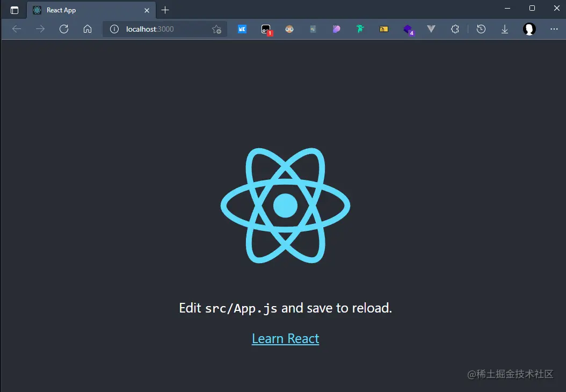
Task: Close the browser window
Action: pos(557,8)
